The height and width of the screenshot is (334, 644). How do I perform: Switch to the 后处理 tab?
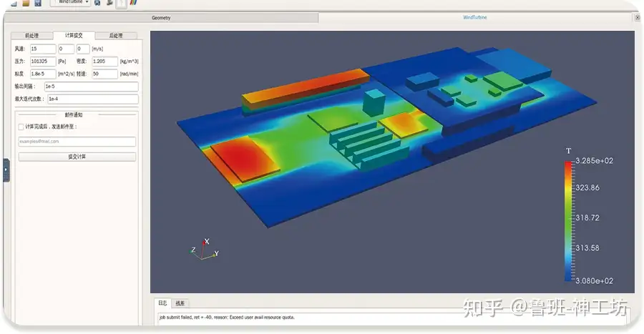click(116, 36)
